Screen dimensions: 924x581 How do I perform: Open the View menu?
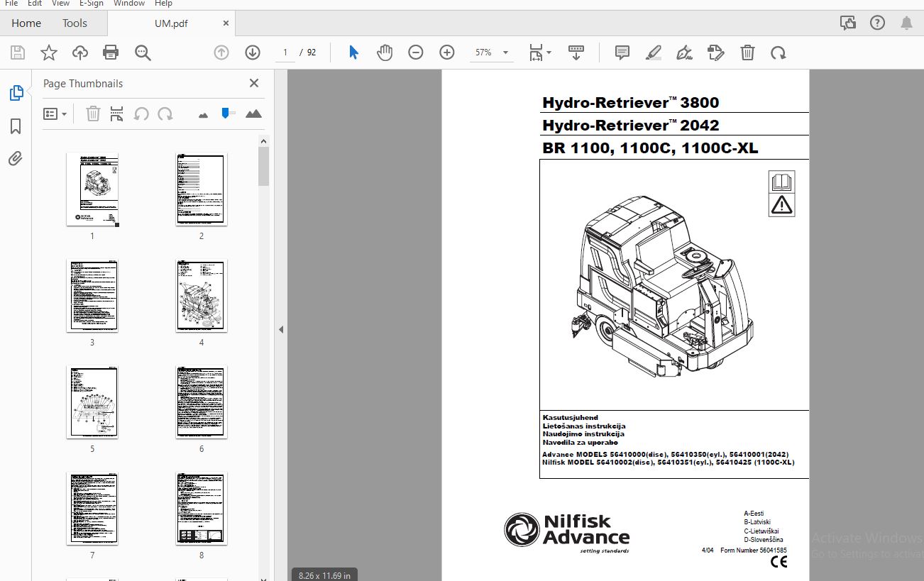60,4
